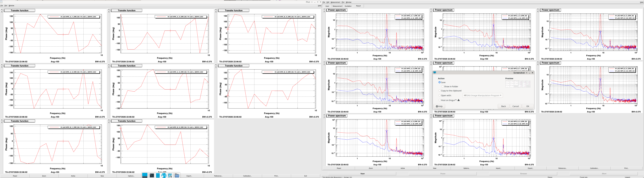Open the file manager cabinet icon
The image size is (644, 178).
[158, 175]
